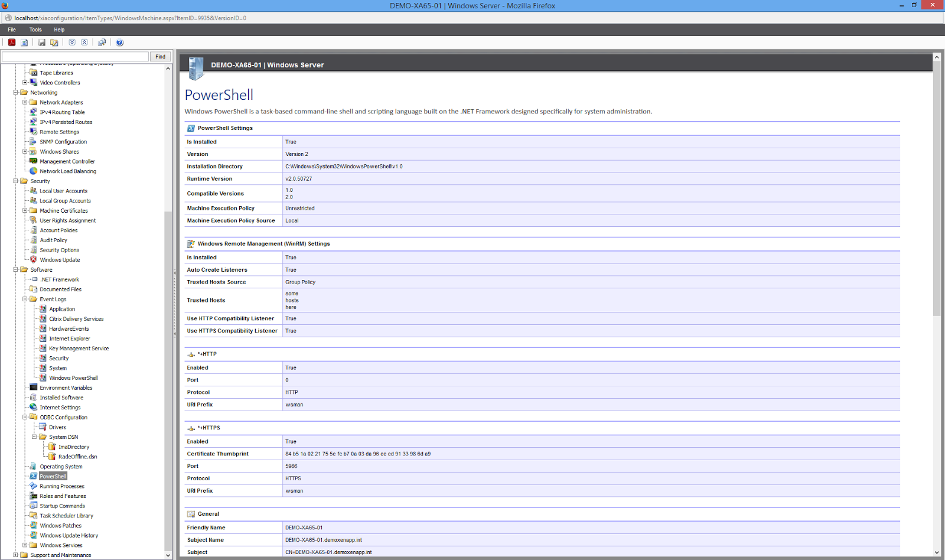945x560 pixels.
Task: Click the Firefox logo in the title bar
Action: 5,5
